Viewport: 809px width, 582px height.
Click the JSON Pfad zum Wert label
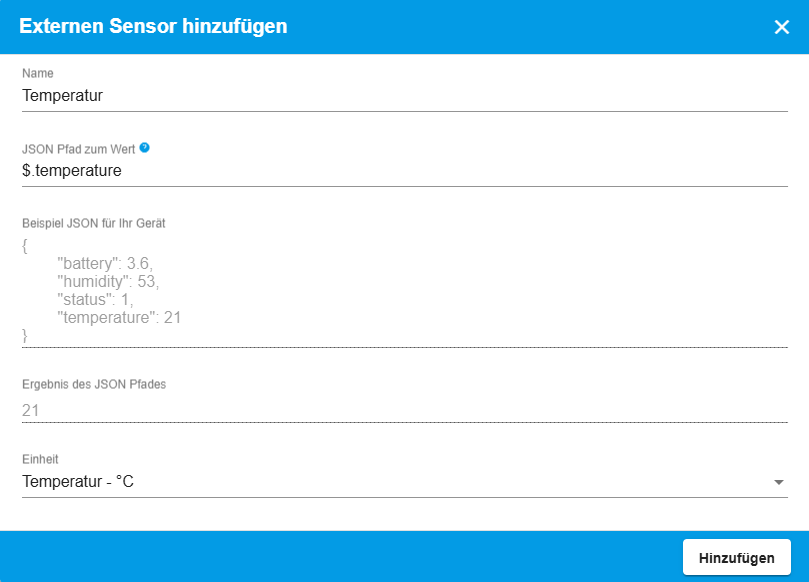click(x=78, y=148)
